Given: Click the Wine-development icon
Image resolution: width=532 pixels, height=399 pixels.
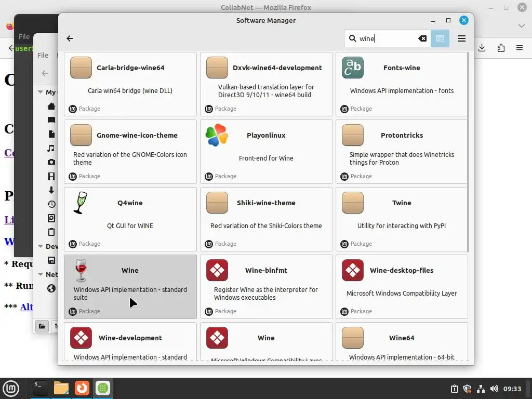Looking at the screenshot, I should pyautogui.click(x=81, y=338).
